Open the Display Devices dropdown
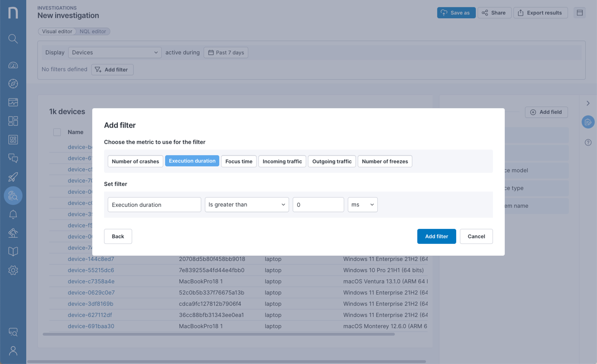The image size is (597, 364). pos(115,53)
